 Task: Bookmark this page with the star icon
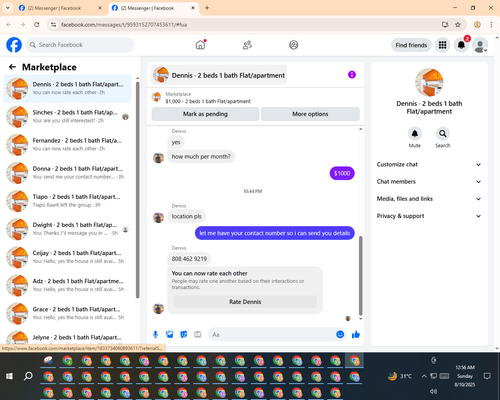tap(458, 25)
